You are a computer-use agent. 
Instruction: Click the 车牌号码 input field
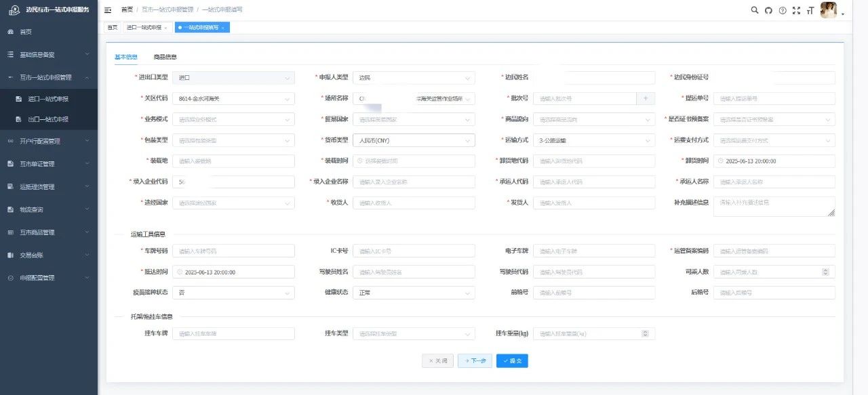coord(233,251)
